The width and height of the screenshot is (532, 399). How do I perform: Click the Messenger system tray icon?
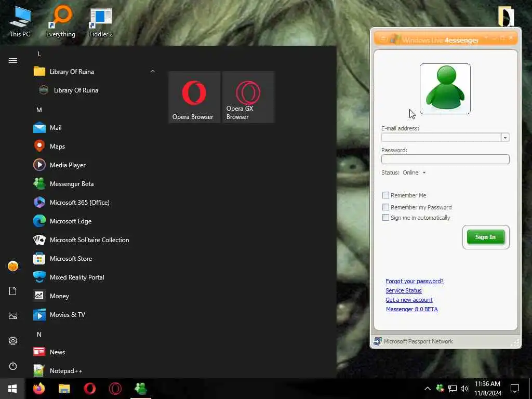click(440, 388)
